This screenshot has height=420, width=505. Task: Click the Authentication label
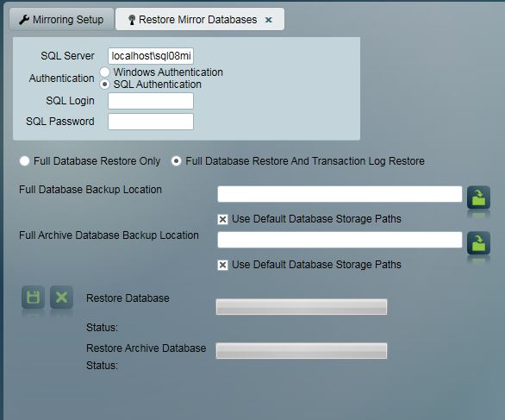61,78
